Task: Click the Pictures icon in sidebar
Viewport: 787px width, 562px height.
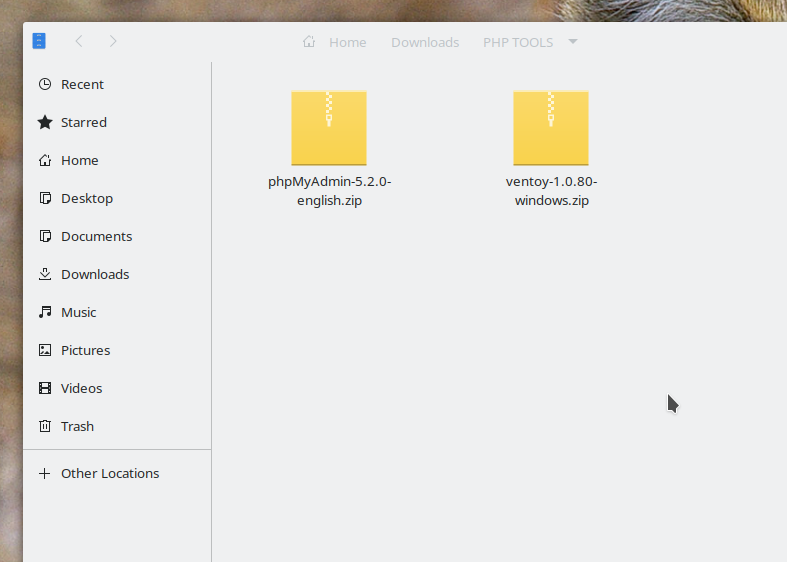Action: (x=44, y=351)
